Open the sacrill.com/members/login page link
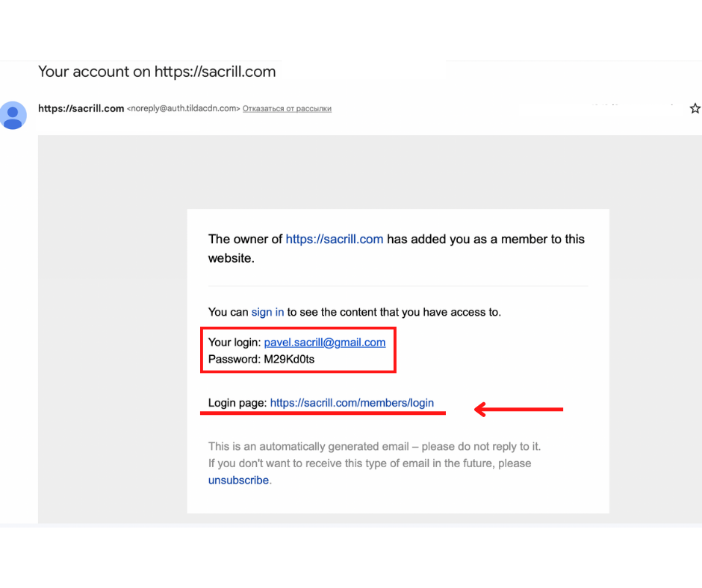The width and height of the screenshot is (702, 588). [x=352, y=402]
